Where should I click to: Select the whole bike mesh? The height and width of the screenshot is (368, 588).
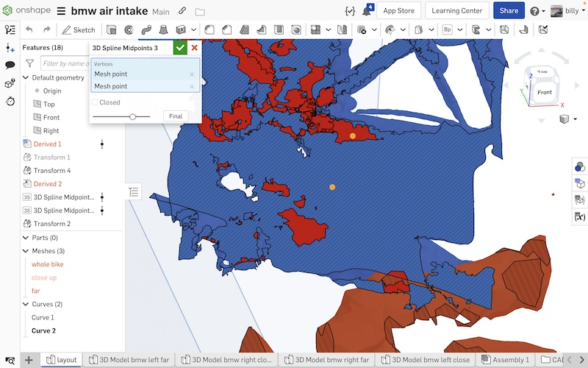point(48,264)
